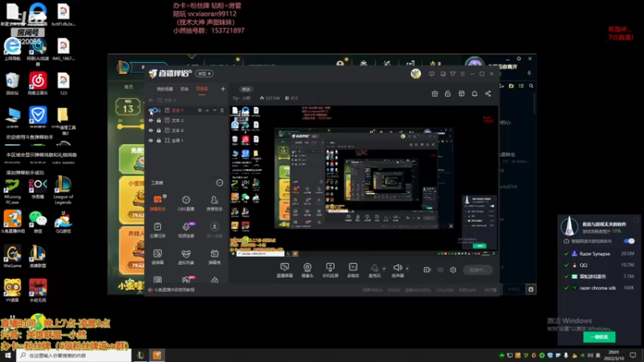644x362 pixels.
Task: Open the share icon in top toolbar
Action: pos(488,93)
